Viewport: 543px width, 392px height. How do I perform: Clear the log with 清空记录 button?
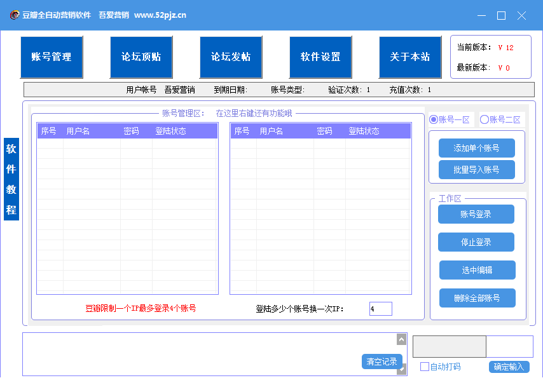[382, 362]
